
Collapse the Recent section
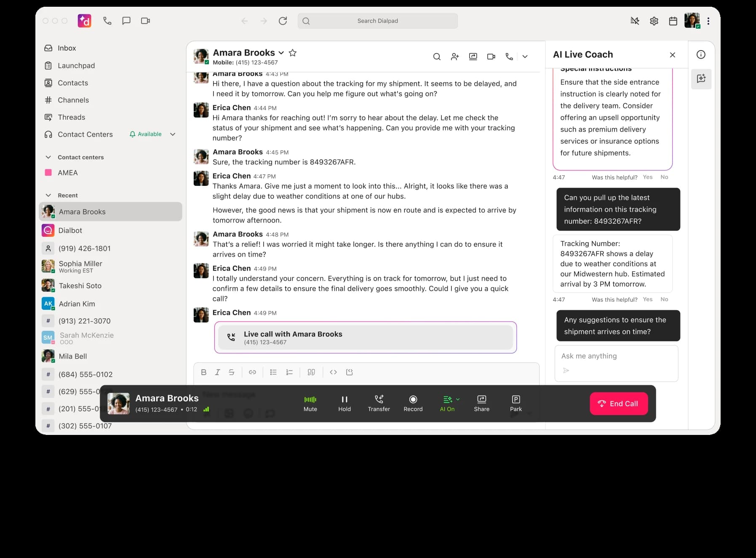48,195
